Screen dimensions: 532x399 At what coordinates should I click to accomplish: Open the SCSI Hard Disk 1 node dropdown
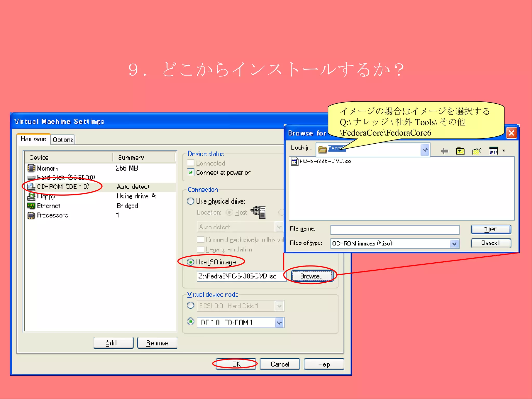(279, 306)
